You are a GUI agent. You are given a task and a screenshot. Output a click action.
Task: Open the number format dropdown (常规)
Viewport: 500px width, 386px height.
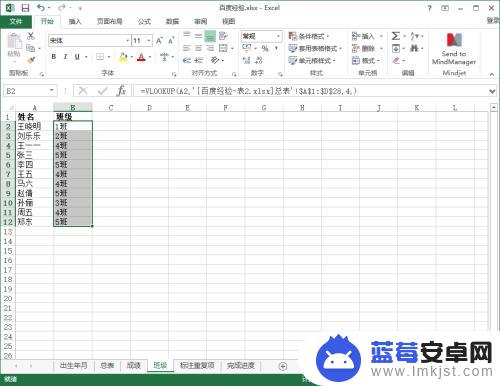click(278, 36)
